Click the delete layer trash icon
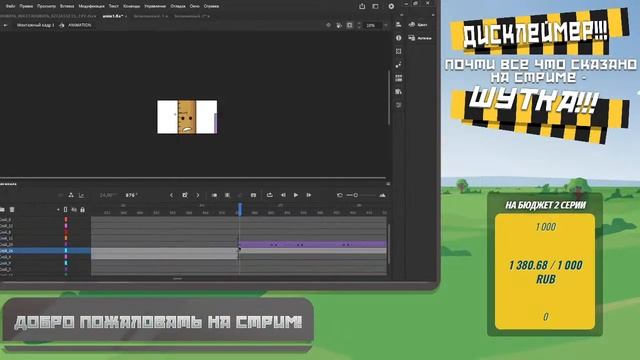 point(12,209)
